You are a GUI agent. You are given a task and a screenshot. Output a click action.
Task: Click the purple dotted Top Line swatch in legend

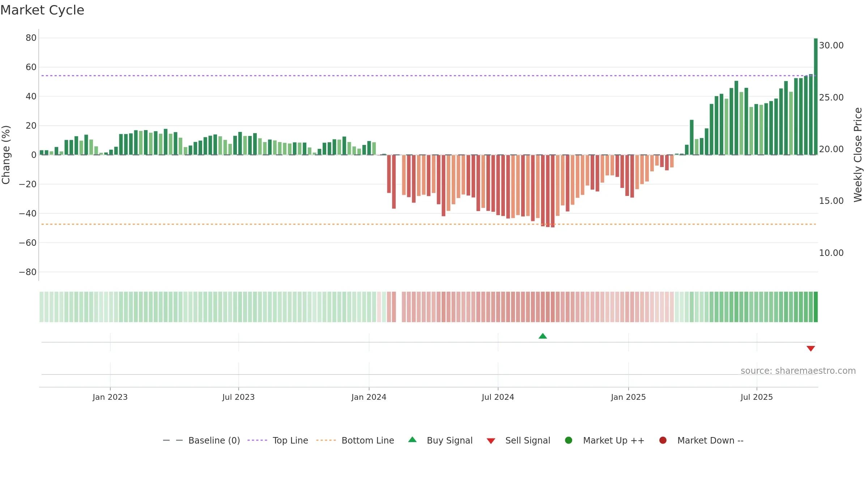pos(257,440)
